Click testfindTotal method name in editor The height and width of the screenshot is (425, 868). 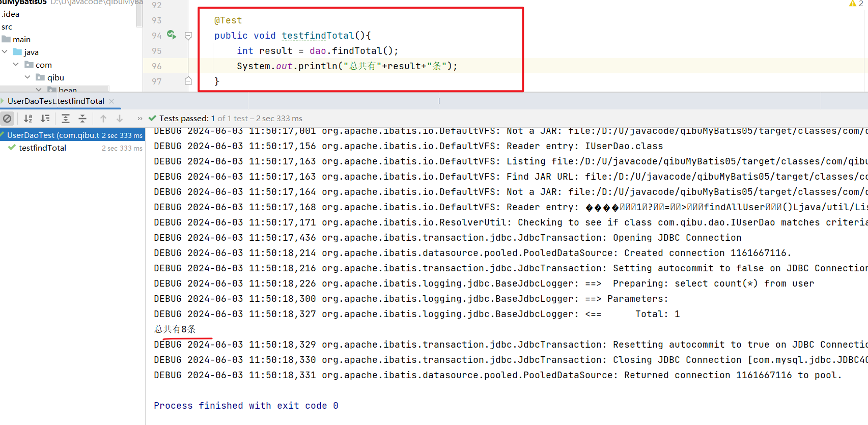318,36
